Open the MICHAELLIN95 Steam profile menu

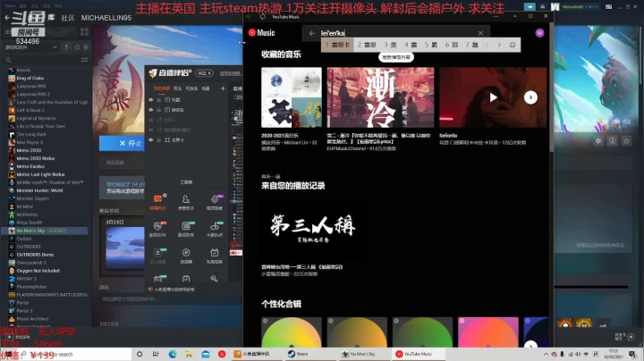point(106,18)
